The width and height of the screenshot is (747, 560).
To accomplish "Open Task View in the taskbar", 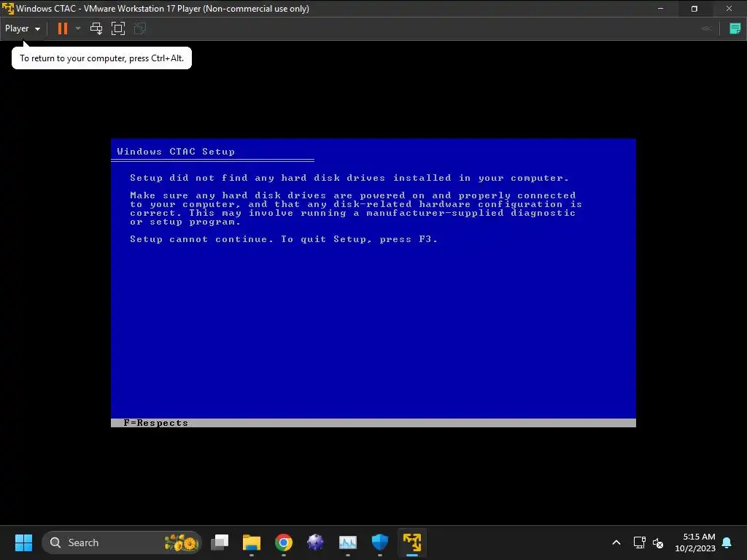I will click(220, 542).
